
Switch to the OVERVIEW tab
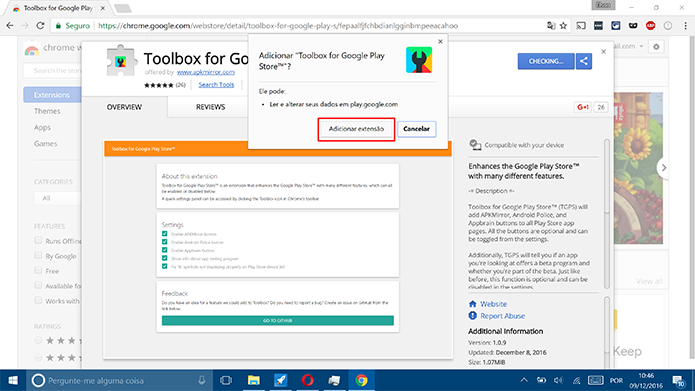[124, 107]
